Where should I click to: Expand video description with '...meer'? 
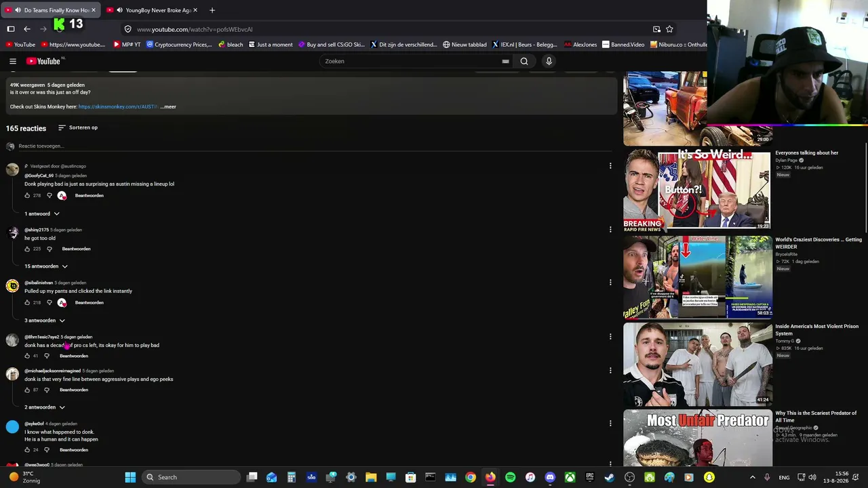[168, 106]
